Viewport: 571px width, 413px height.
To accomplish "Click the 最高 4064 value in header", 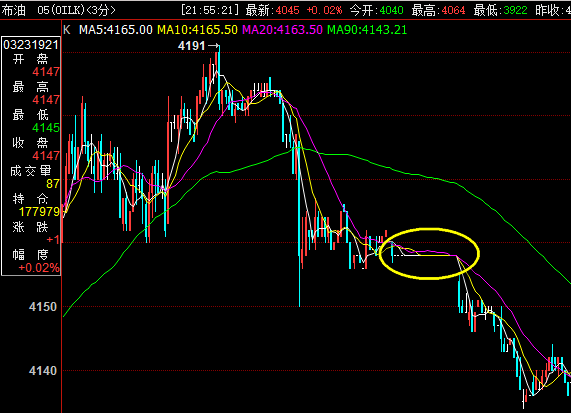I will [453, 10].
